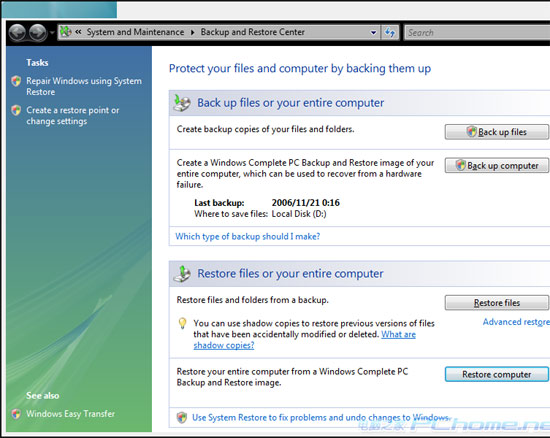Click the Last backup: label

pos(219,203)
